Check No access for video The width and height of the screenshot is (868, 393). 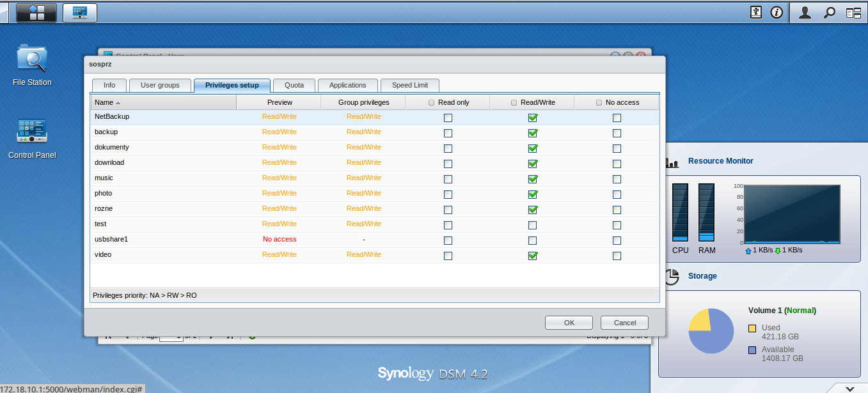coord(617,256)
